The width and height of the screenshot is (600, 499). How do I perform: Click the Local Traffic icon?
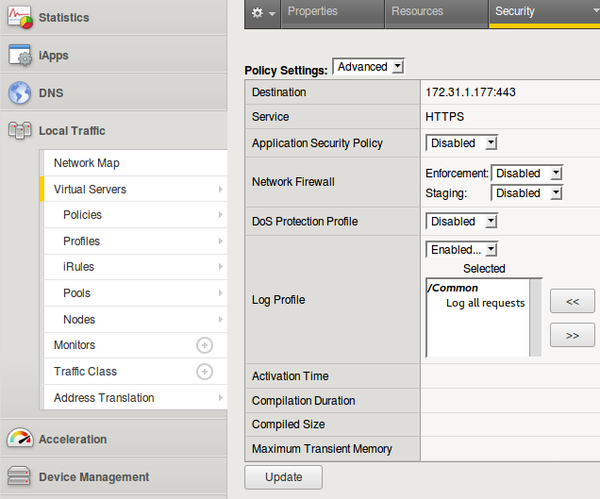click(x=20, y=131)
